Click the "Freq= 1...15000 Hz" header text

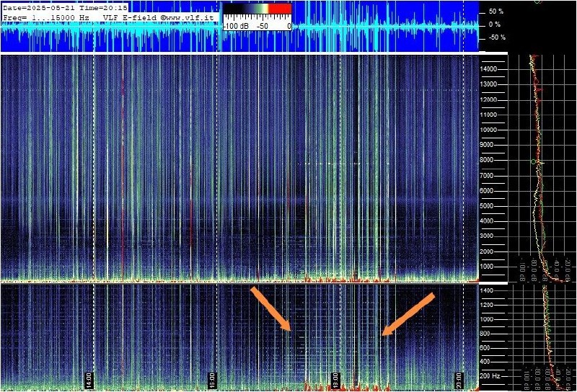click(x=46, y=17)
